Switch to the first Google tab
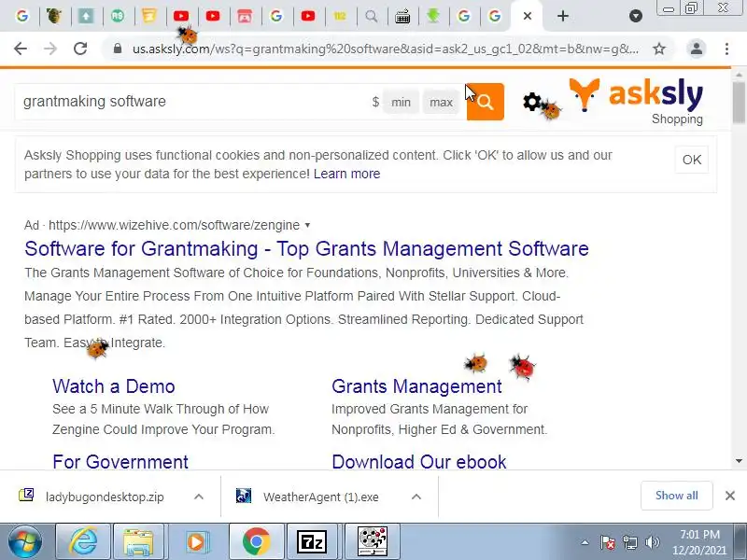The width and height of the screenshot is (747, 560). coord(21,16)
